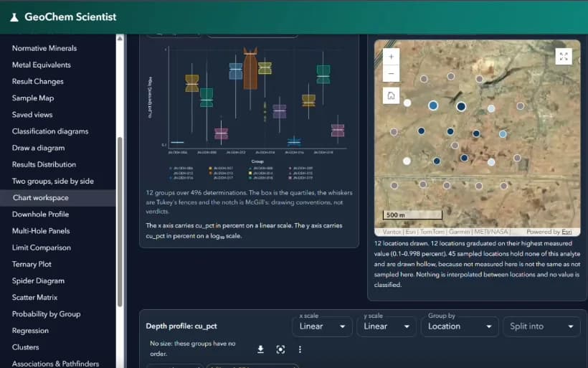Open the Sample Map page

point(33,98)
